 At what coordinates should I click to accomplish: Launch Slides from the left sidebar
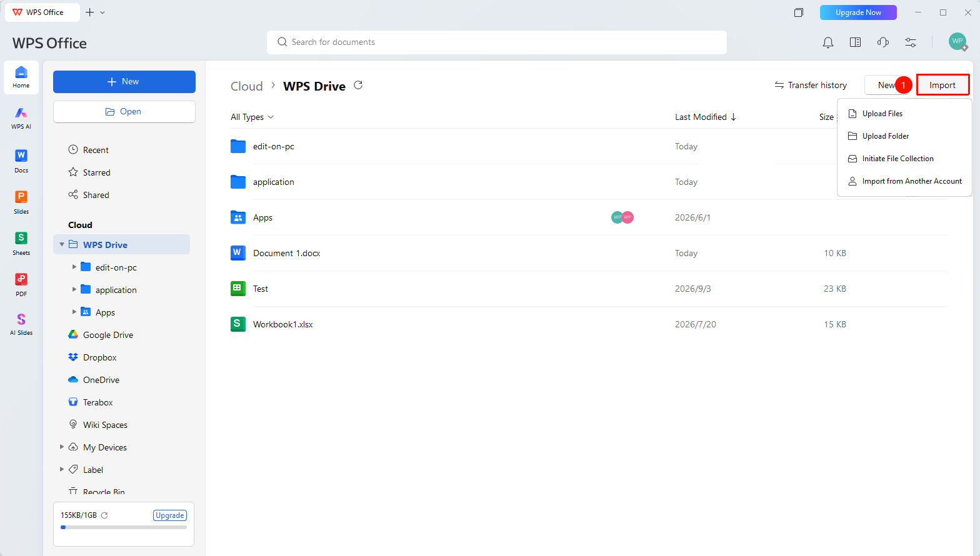tap(21, 202)
